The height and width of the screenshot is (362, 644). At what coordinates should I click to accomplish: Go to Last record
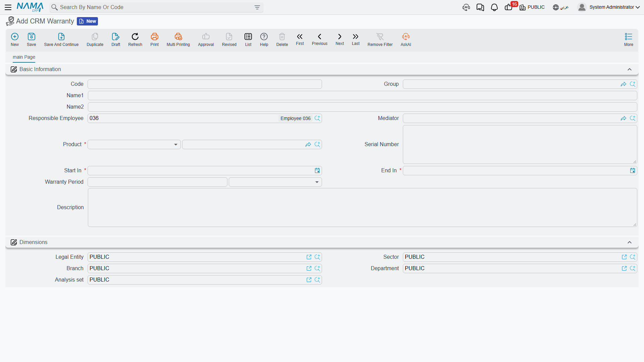(x=356, y=39)
